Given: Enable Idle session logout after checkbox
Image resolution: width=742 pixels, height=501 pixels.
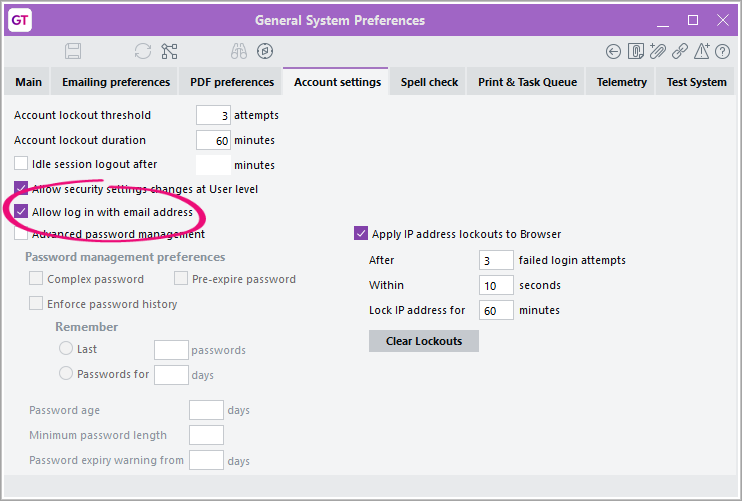Looking at the screenshot, I should pyautogui.click(x=21, y=164).
